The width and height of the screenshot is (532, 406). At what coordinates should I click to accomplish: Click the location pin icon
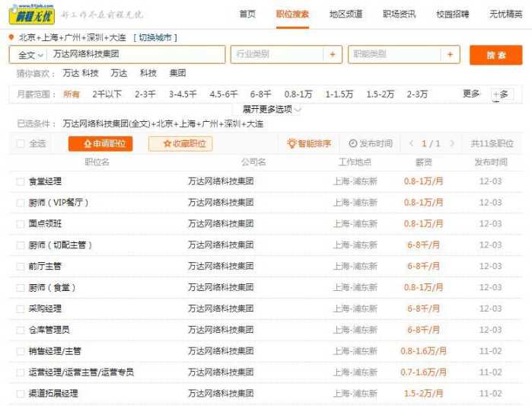11,37
